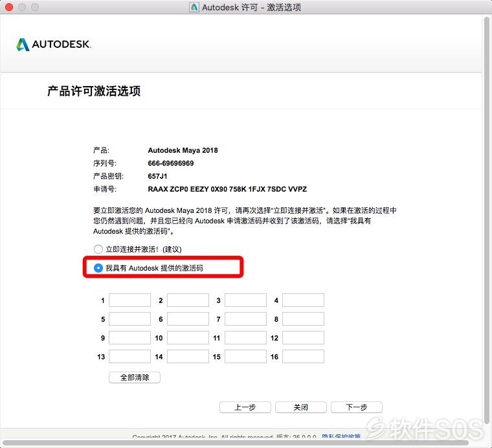
Task: Click activation code field 1
Action: pyautogui.click(x=129, y=300)
